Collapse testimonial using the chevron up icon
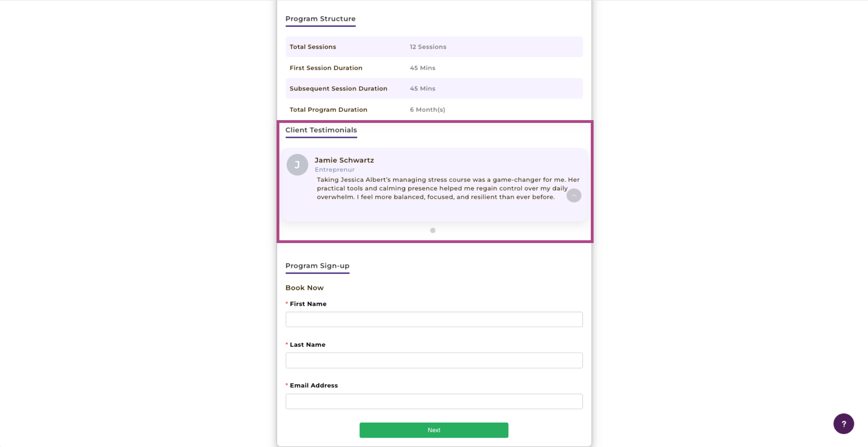 [x=574, y=196]
